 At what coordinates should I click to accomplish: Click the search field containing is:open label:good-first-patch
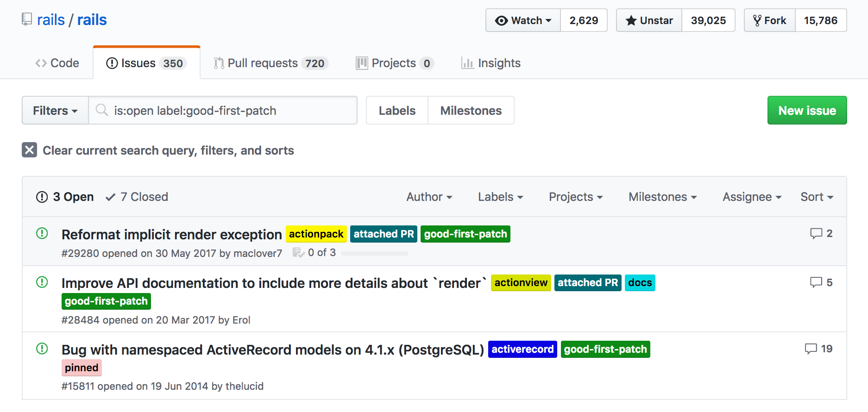pos(223,110)
